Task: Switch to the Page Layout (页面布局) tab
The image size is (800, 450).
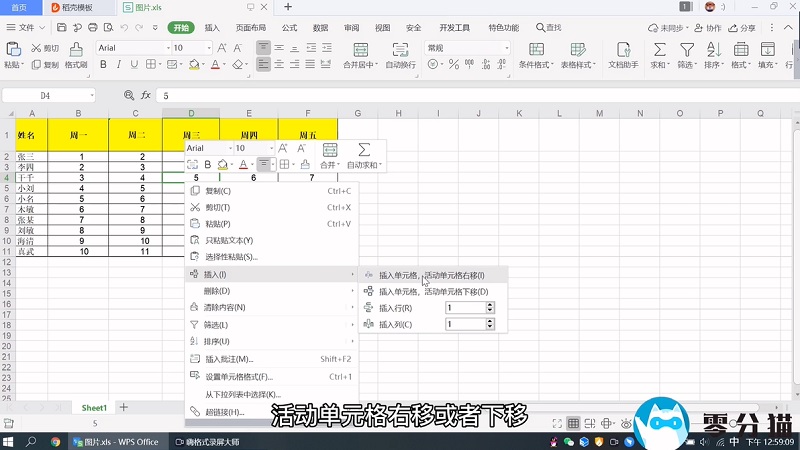Action: pyautogui.click(x=251, y=28)
